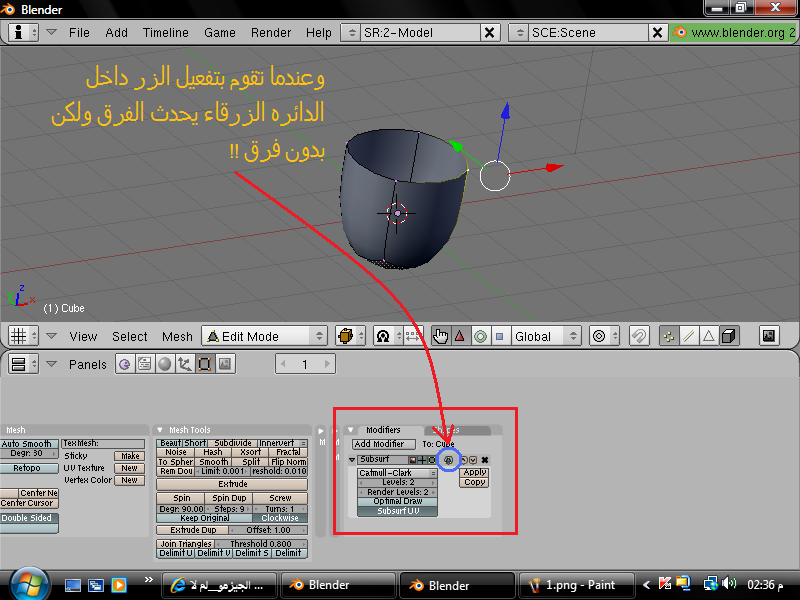Click the Logic panel context icon
Screen dimensions: 800x600
(124, 364)
